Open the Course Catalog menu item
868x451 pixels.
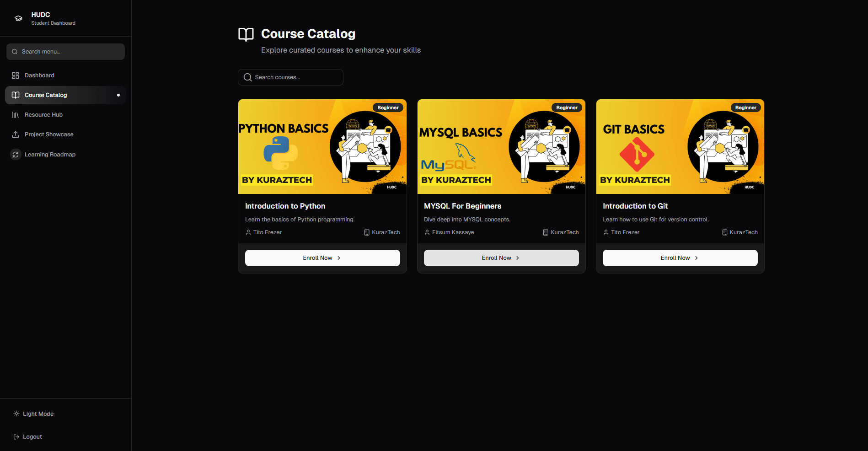pos(46,95)
